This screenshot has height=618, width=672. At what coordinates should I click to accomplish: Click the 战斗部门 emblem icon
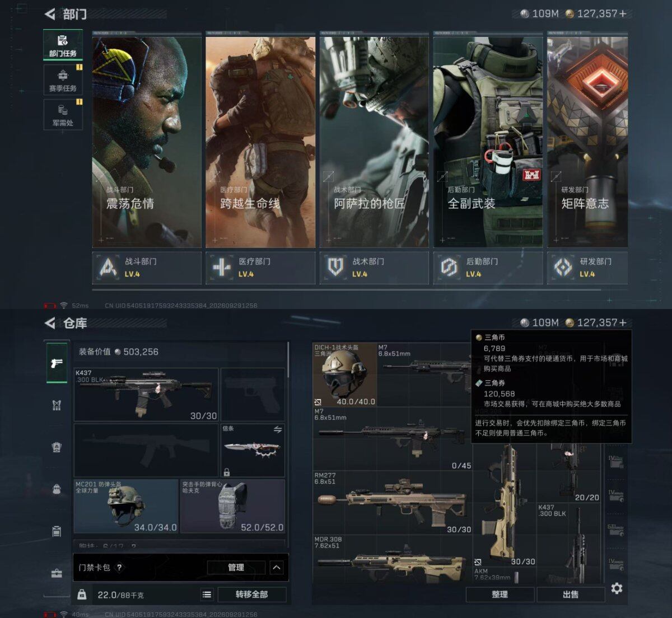point(108,268)
